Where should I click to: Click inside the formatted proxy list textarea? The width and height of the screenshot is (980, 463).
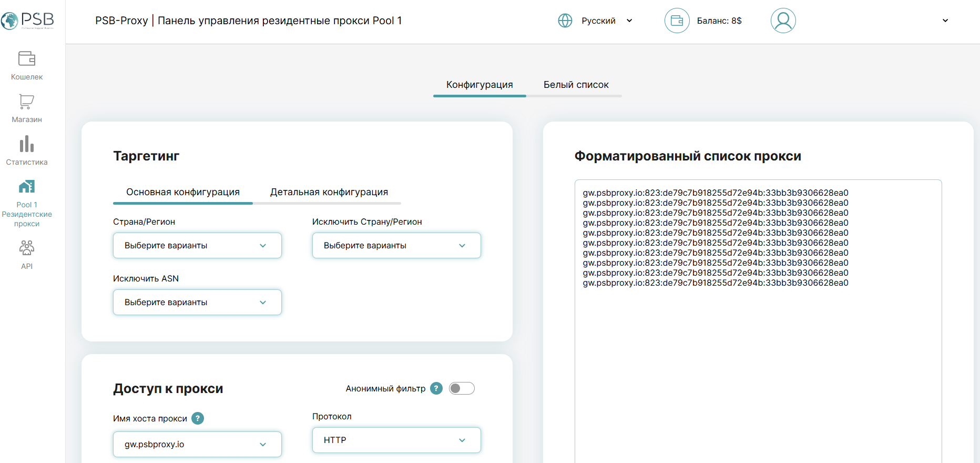pyautogui.click(x=758, y=321)
